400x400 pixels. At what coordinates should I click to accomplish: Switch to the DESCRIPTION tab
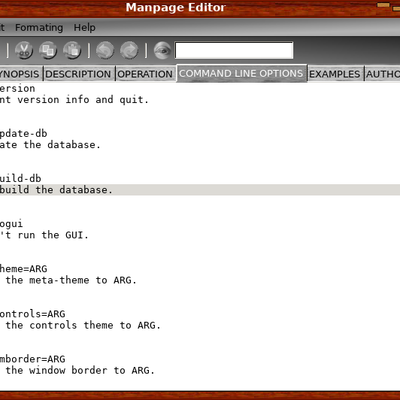(78, 74)
